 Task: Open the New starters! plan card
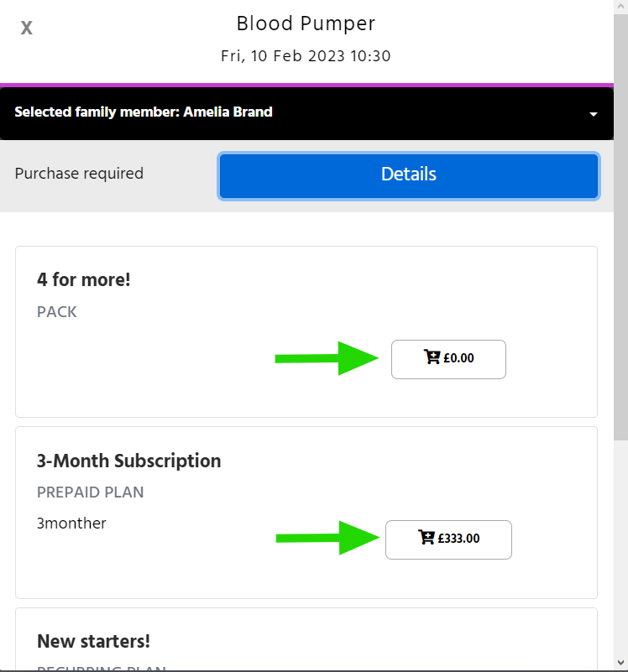coord(94,641)
